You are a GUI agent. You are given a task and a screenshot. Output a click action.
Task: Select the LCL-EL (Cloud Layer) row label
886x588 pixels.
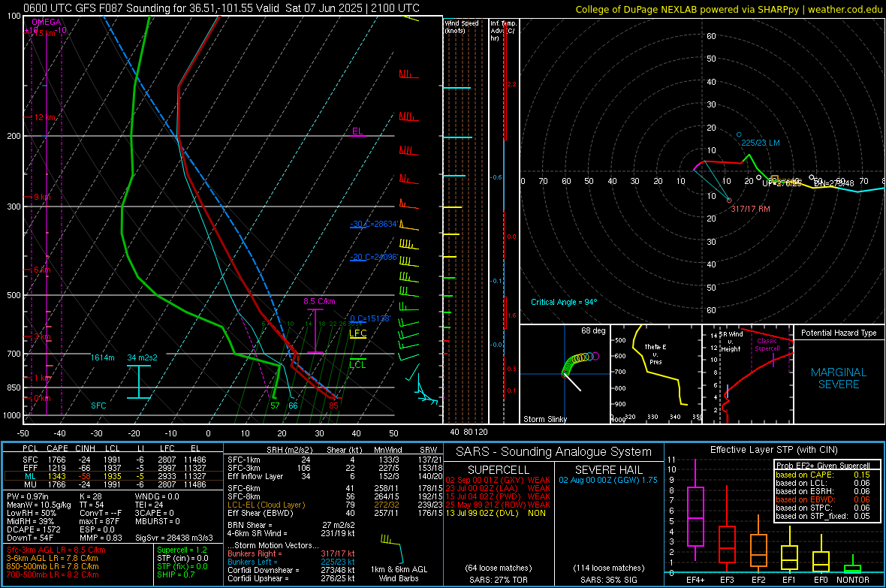pos(266,505)
